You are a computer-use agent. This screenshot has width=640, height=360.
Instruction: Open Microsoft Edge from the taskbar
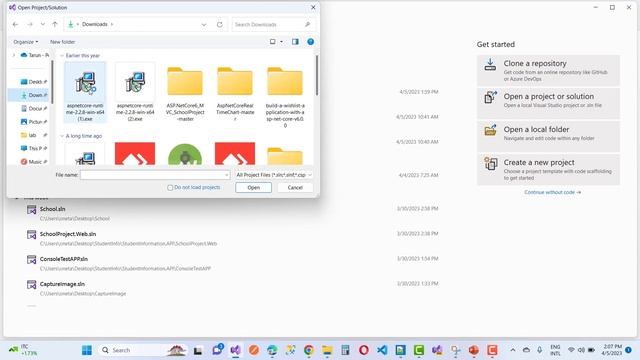tap(272, 350)
